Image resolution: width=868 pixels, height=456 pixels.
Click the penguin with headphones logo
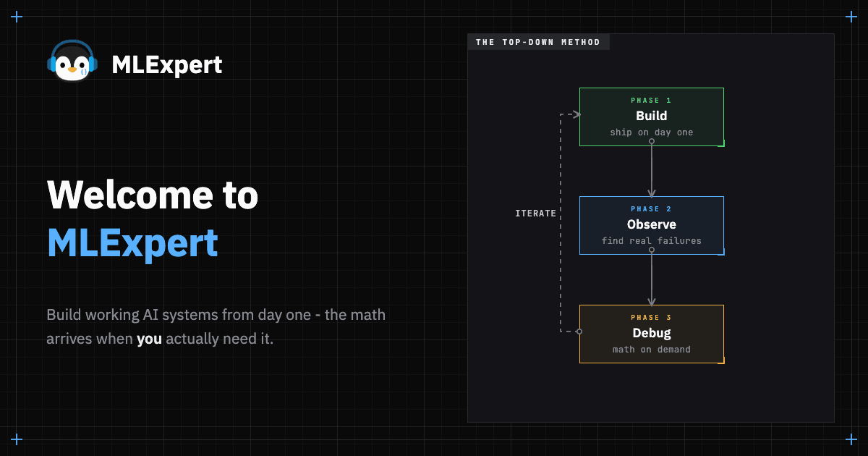pyautogui.click(x=71, y=61)
